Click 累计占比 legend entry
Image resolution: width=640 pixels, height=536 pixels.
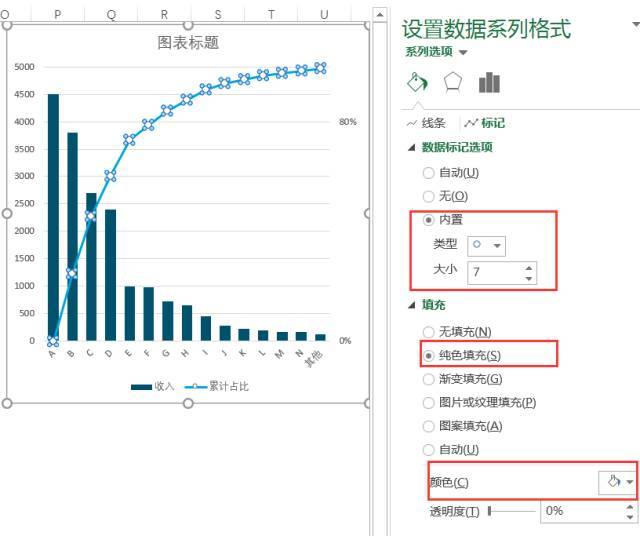point(216,386)
